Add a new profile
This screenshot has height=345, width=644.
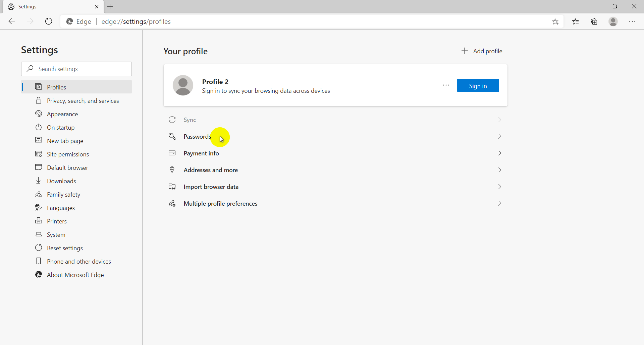(482, 51)
